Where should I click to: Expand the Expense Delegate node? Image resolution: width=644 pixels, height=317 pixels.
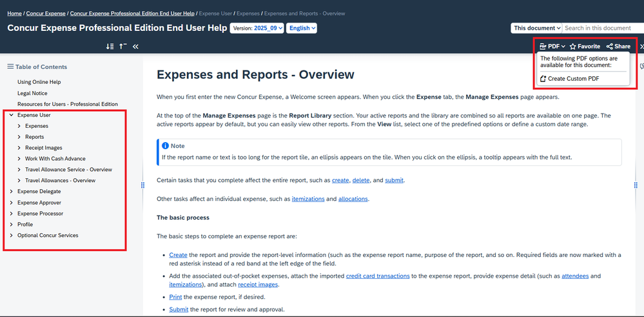[12, 191]
